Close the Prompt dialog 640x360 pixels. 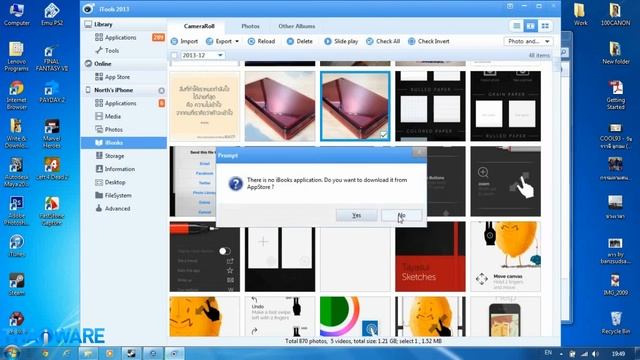[419, 152]
